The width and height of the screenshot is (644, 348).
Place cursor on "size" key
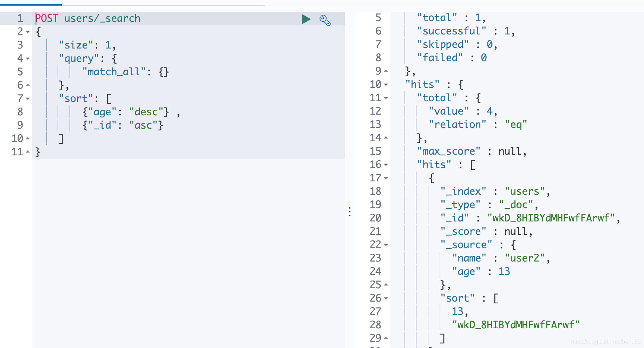[x=76, y=45]
